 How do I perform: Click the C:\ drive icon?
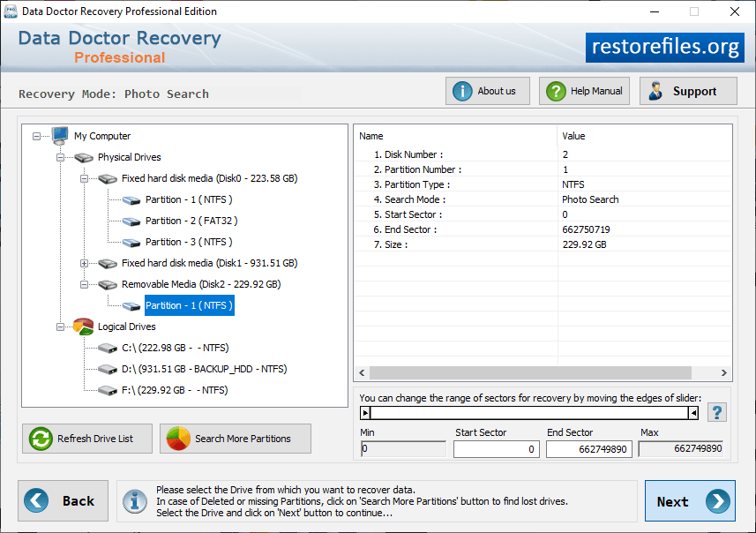coord(107,348)
